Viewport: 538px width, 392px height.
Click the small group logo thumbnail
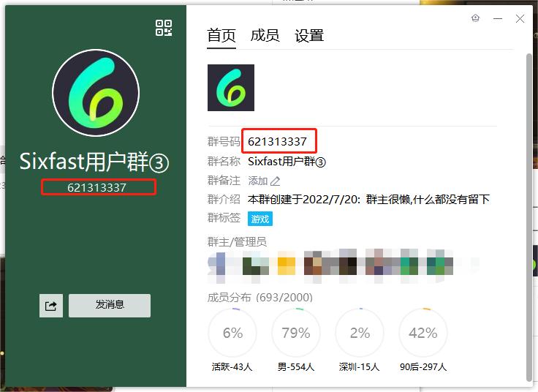pos(231,88)
